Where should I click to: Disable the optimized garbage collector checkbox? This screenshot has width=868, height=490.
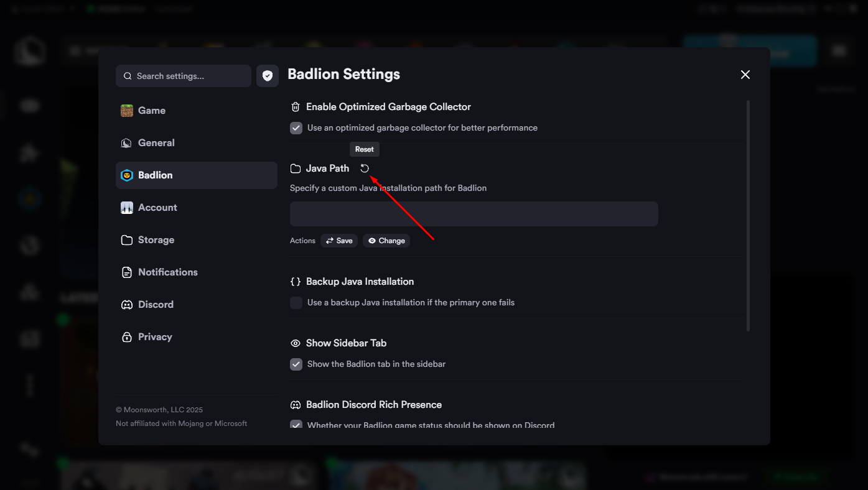pyautogui.click(x=296, y=128)
